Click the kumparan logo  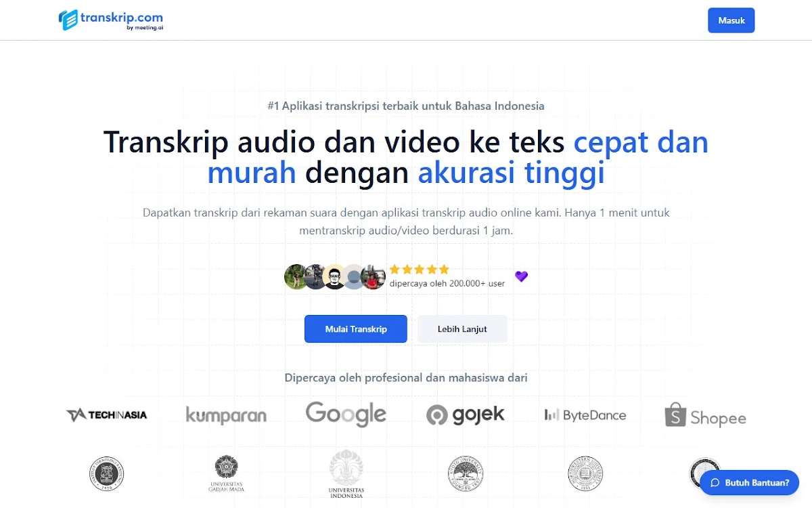(226, 415)
